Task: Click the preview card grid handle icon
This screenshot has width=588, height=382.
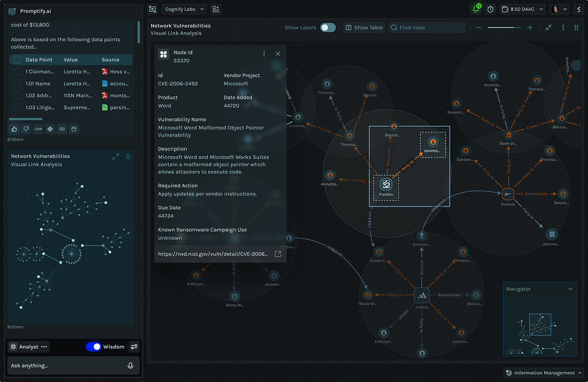Action: tap(128, 157)
